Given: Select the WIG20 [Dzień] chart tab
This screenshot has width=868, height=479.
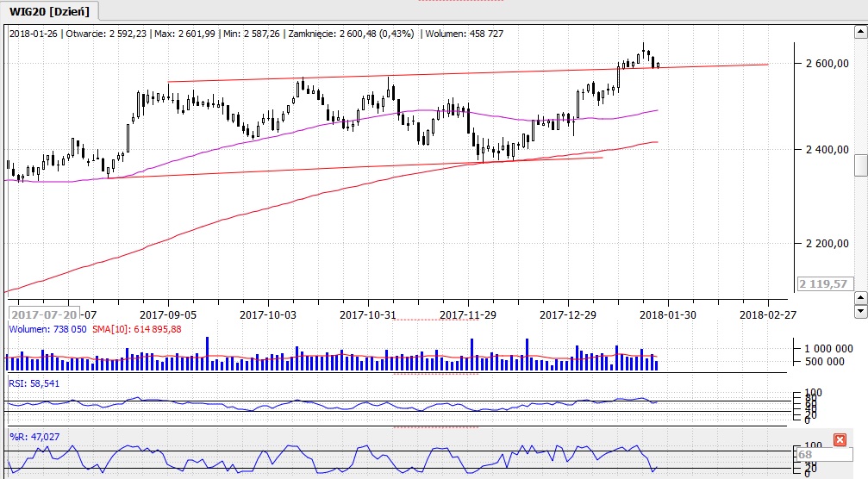Looking at the screenshot, I should (50, 10).
